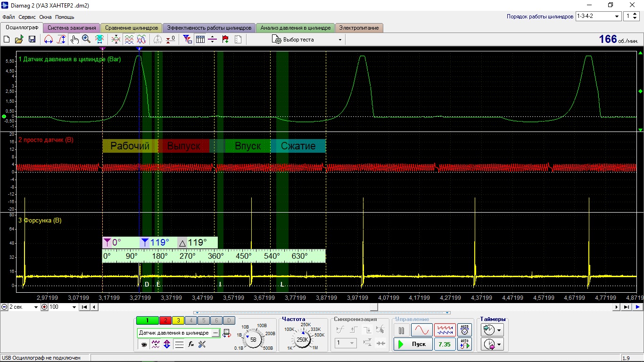Screen dimensions: 644x362
Task: Select the D digital channel button
Action: pos(228,321)
